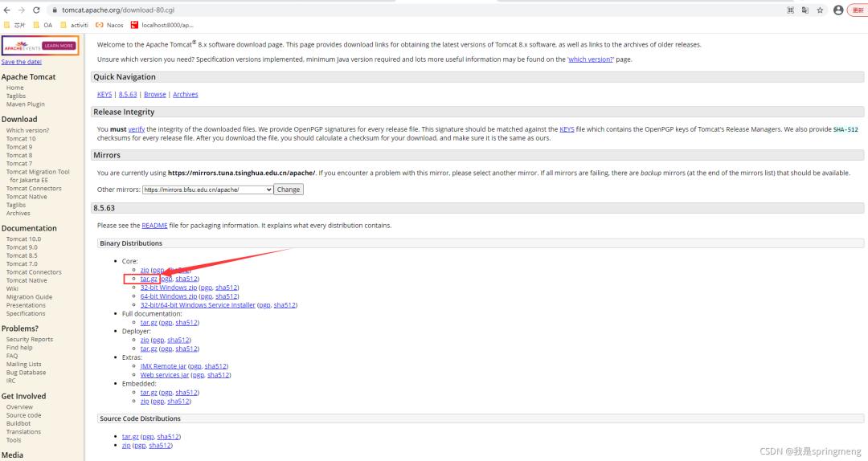
Task: Open the 'which version?' page link
Action: (591, 59)
